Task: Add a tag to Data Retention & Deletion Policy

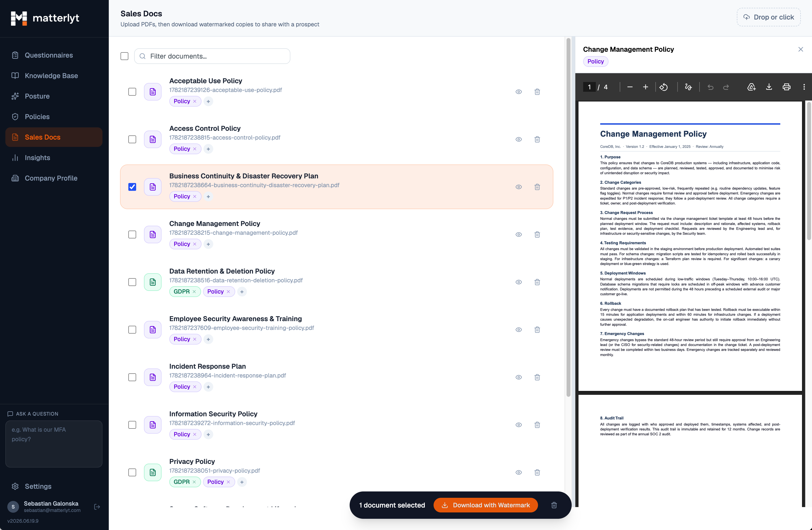Action: (242, 291)
